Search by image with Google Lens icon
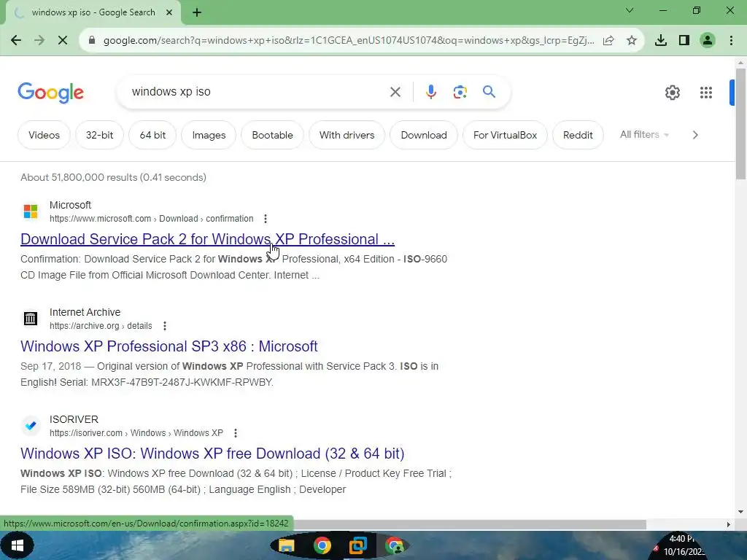The height and width of the screenshot is (560, 747). point(460,92)
